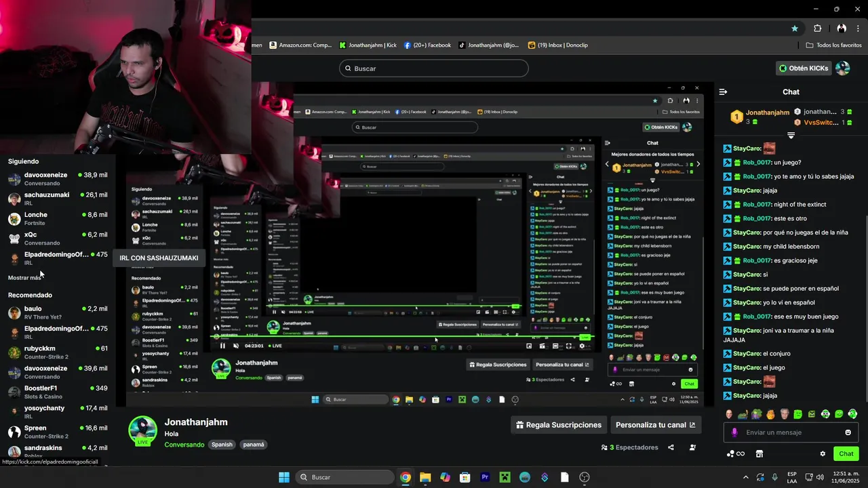Image resolution: width=868 pixels, height=488 pixels.
Task: Click the Spanish tag under the stream title
Action: click(222, 445)
